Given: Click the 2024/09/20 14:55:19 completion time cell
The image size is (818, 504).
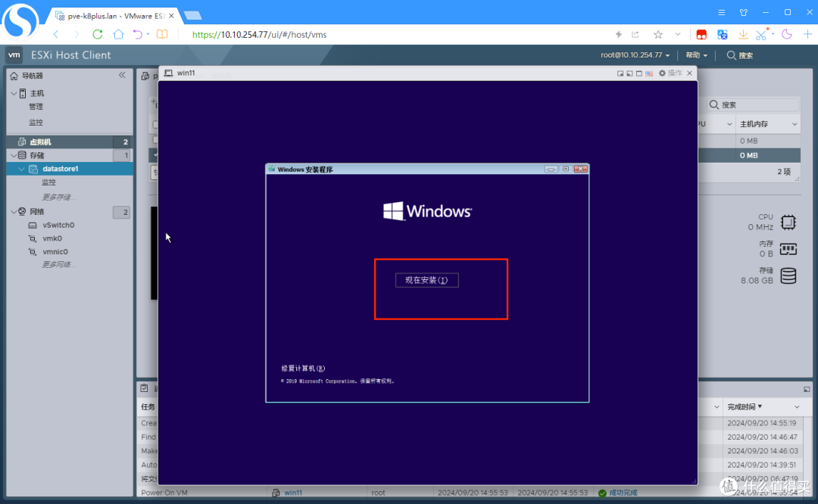Looking at the screenshot, I should point(762,423).
